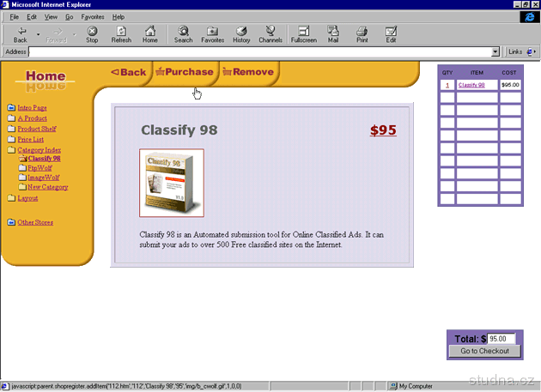Screen dimensions: 541x392
Task: Open the ImageWolf category link
Action: [x=44, y=178]
